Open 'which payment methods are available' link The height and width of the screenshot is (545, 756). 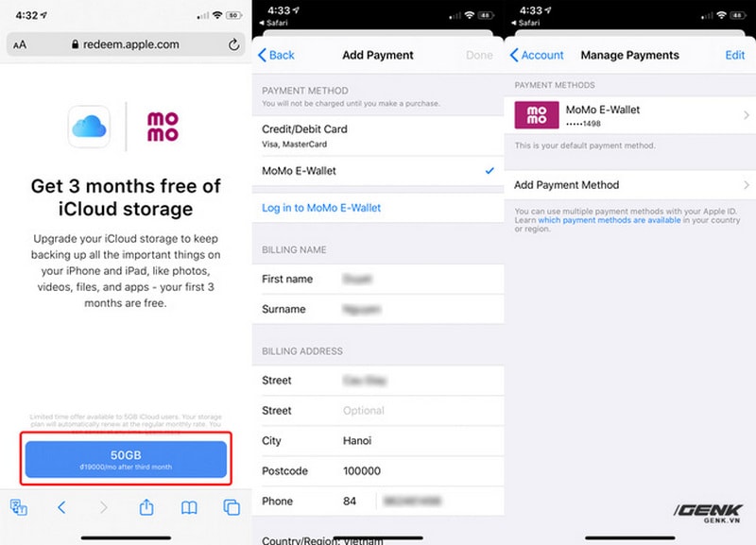click(x=609, y=220)
